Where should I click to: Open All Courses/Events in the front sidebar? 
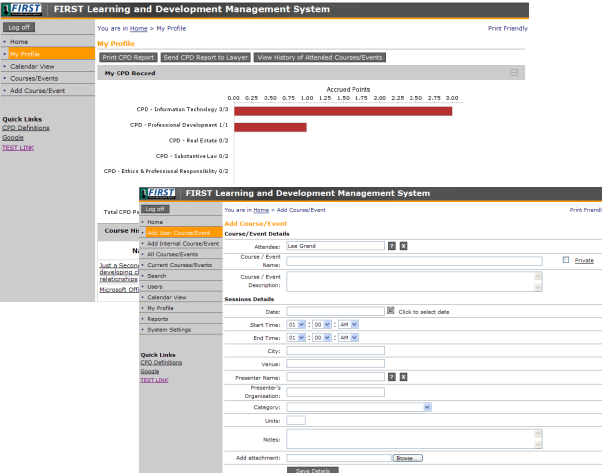pos(173,254)
